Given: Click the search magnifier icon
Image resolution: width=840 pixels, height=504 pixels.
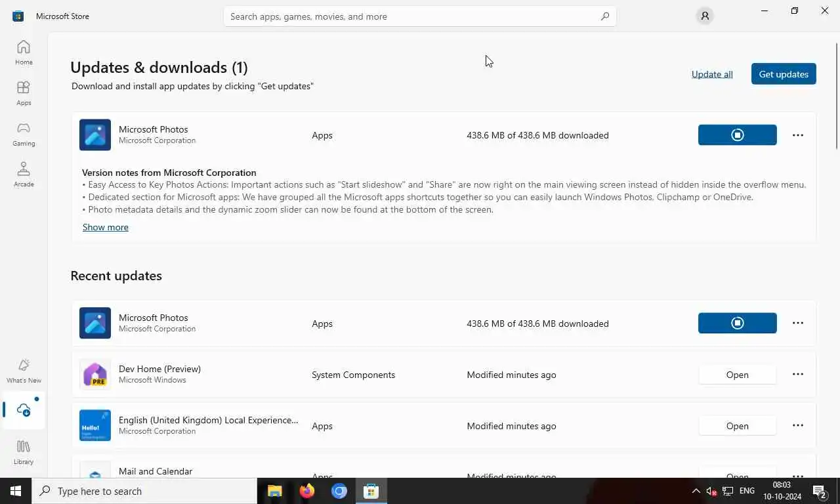Looking at the screenshot, I should click(x=604, y=16).
